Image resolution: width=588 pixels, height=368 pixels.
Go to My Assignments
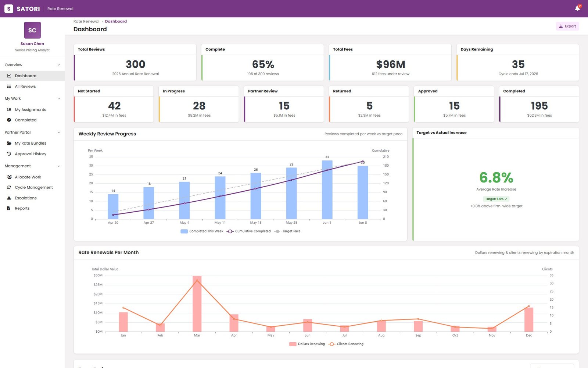32,110
